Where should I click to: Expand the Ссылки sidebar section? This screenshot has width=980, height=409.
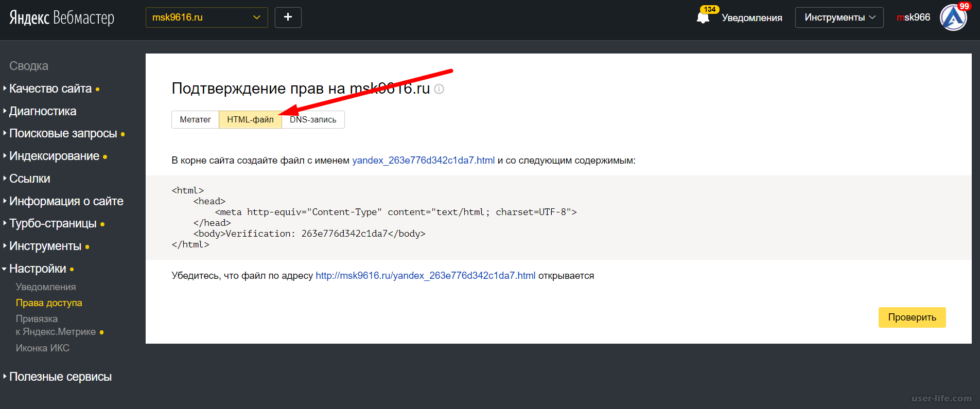30,179
